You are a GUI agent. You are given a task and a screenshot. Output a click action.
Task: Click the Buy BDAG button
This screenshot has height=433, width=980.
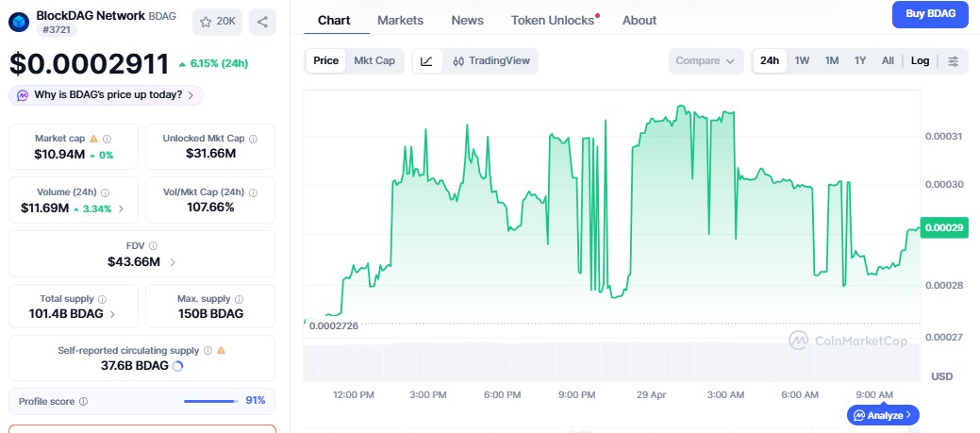(930, 14)
